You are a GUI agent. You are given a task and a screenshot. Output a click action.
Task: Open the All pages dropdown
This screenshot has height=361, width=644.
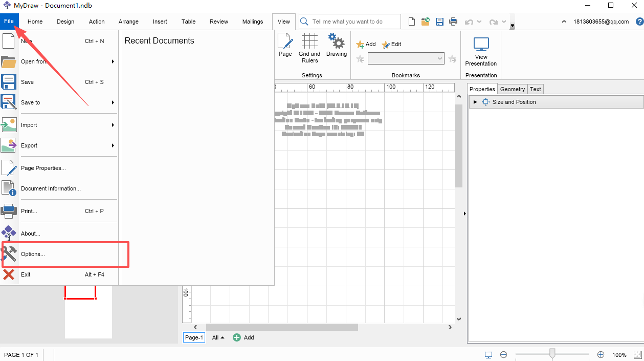(218, 337)
